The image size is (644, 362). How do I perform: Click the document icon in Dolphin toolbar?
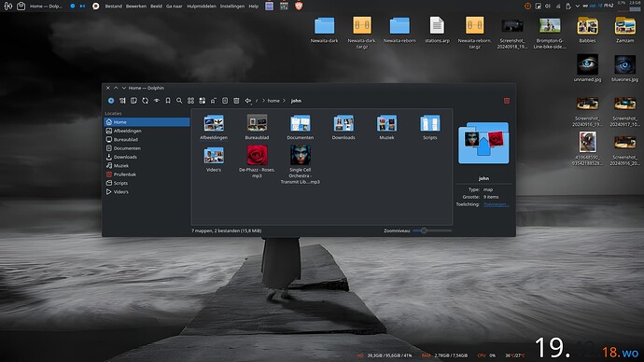(225, 101)
